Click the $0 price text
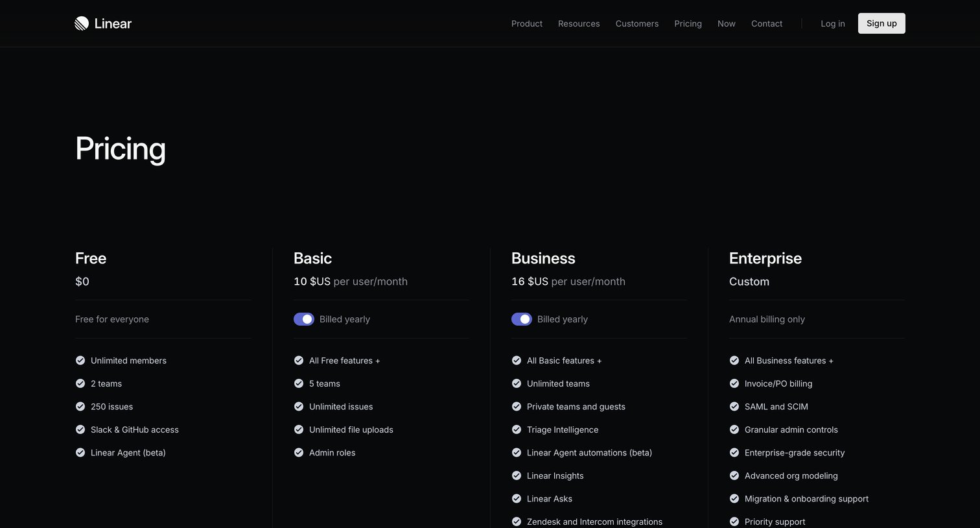 tap(82, 282)
